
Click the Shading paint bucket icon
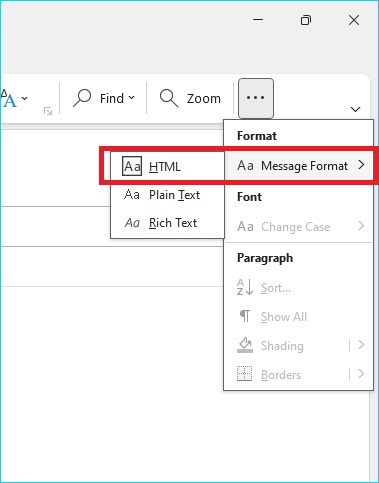(245, 345)
